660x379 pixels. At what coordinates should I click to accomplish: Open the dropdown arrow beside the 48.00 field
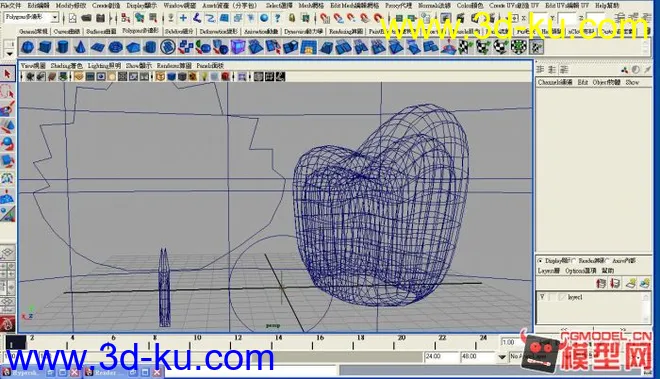502,357
